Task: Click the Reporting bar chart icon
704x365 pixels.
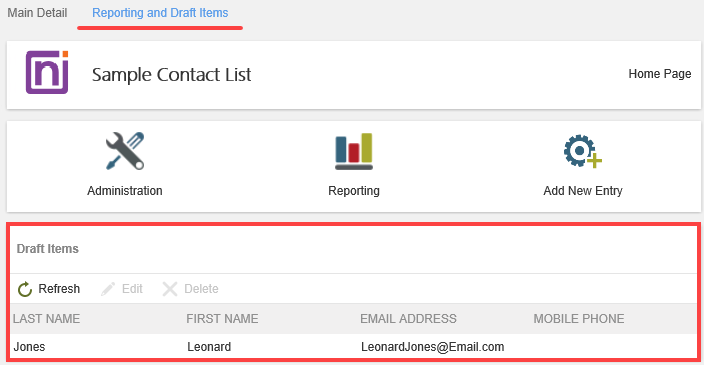Action: click(x=354, y=151)
